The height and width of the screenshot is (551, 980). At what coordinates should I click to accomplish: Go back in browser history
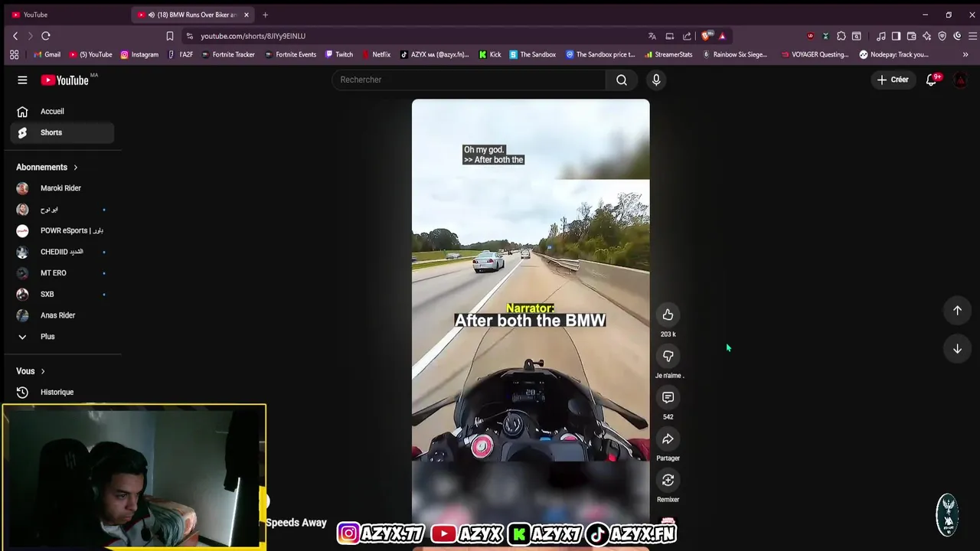[x=15, y=36]
